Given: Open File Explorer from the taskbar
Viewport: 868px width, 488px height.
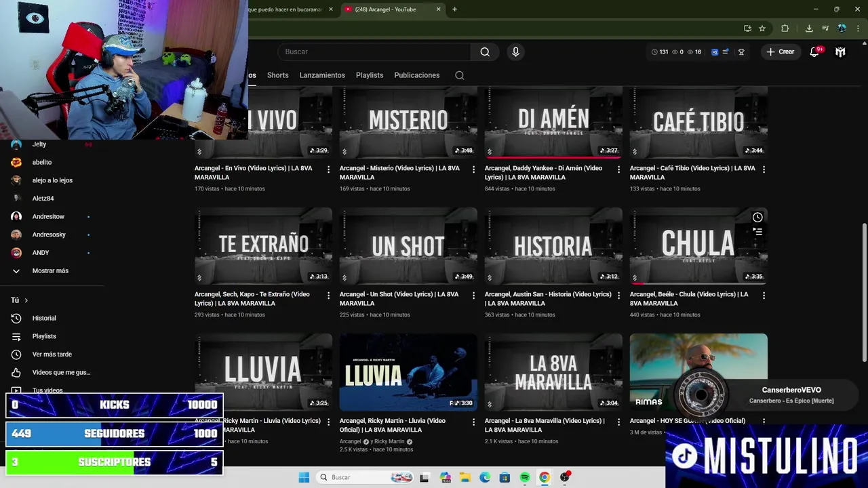Looking at the screenshot, I should [x=465, y=477].
